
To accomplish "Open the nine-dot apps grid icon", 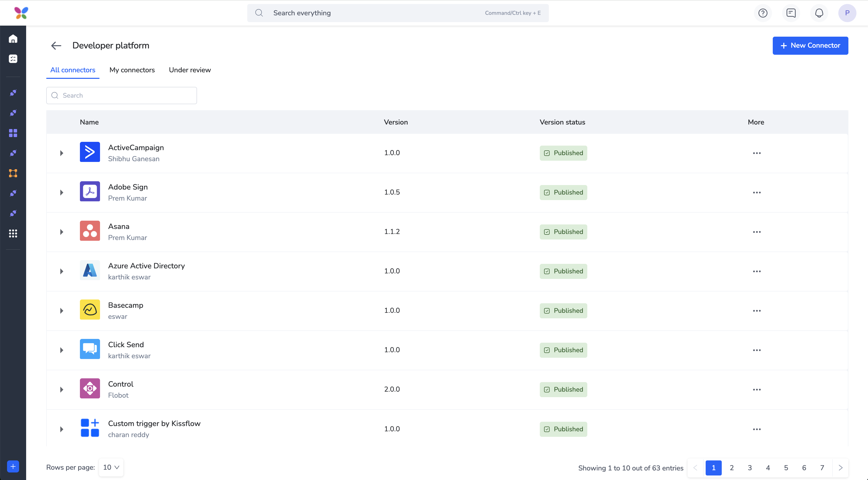I will click(13, 233).
